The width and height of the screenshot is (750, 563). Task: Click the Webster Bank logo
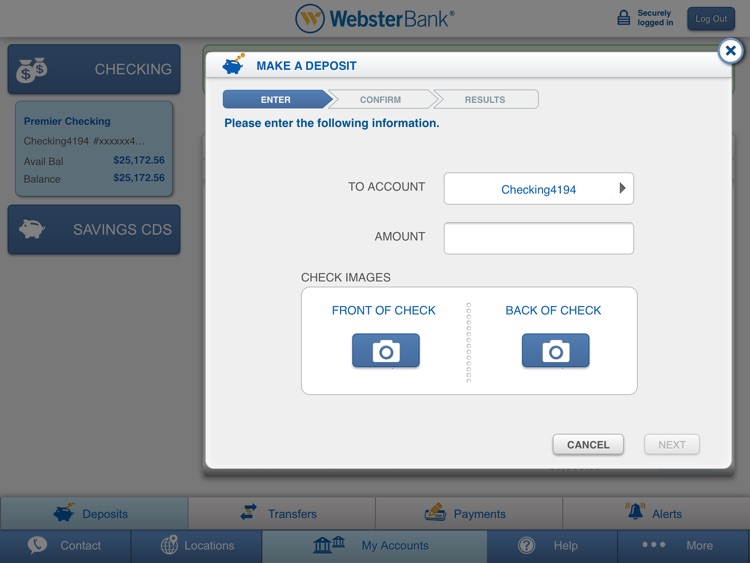(x=375, y=19)
